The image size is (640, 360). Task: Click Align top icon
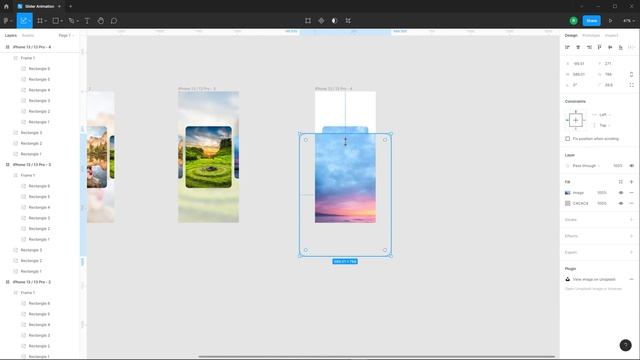(600, 47)
